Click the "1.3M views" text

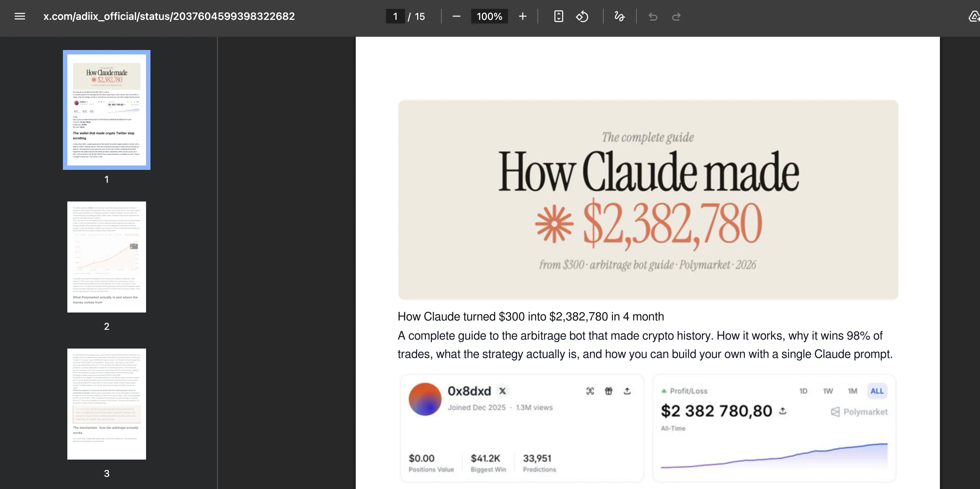point(534,407)
